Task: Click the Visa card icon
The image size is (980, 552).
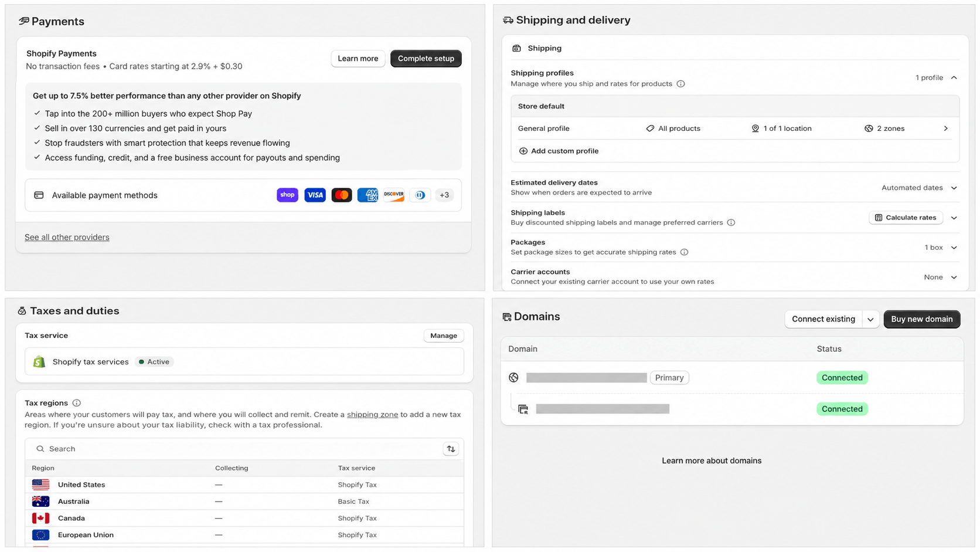Action: [x=315, y=195]
